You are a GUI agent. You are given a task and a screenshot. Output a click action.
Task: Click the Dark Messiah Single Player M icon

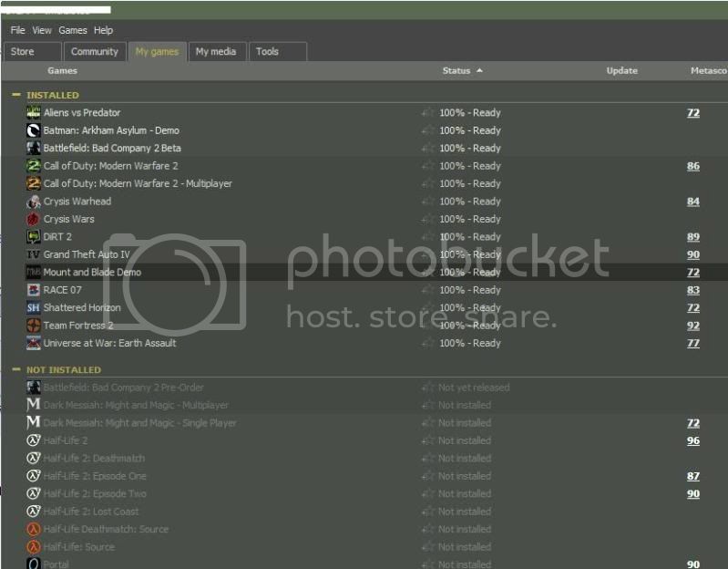click(x=34, y=423)
